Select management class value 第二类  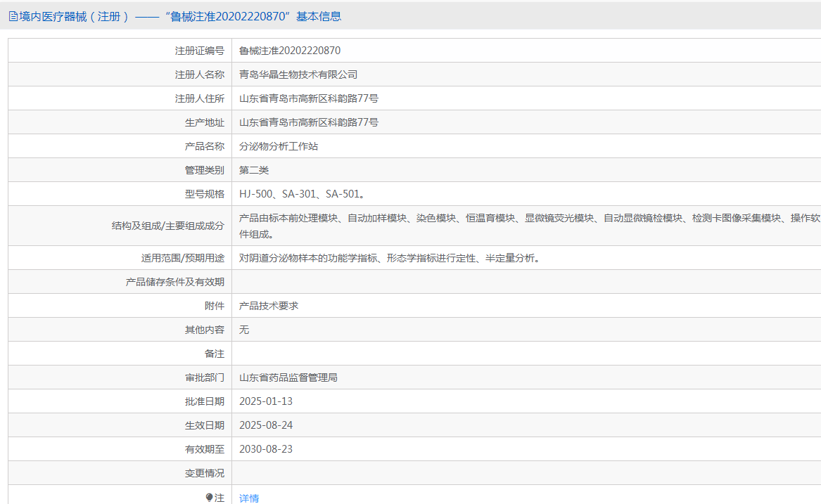click(254, 170)
